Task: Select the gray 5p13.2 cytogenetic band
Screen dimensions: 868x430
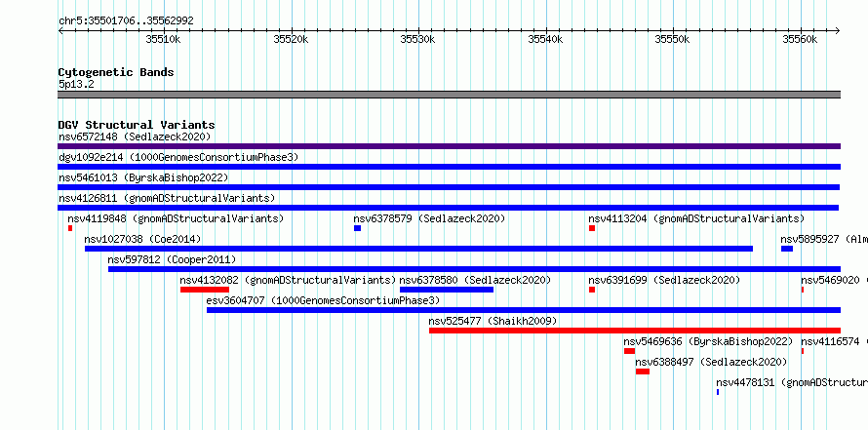Action: [x=449, y=95]
